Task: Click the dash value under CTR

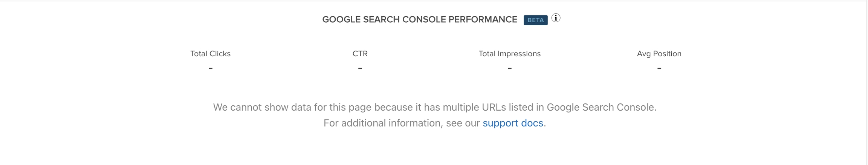Action: coord(360,68)
